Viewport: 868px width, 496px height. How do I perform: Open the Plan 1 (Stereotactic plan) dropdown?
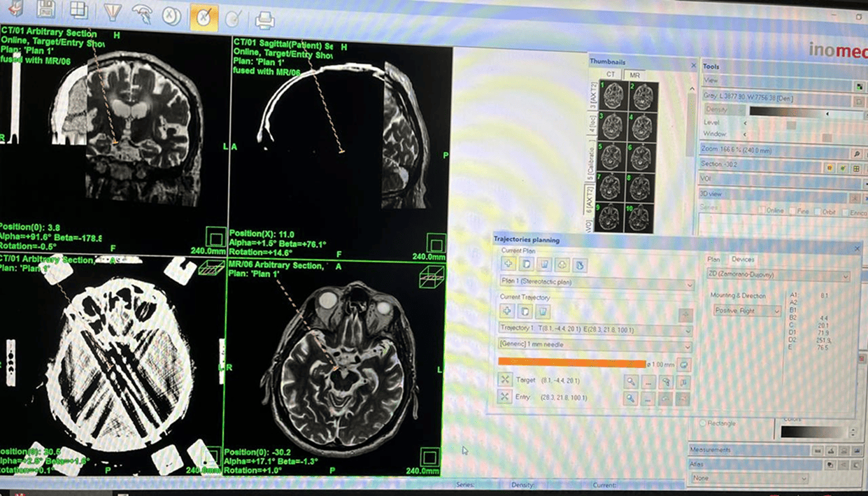[596, 284]
